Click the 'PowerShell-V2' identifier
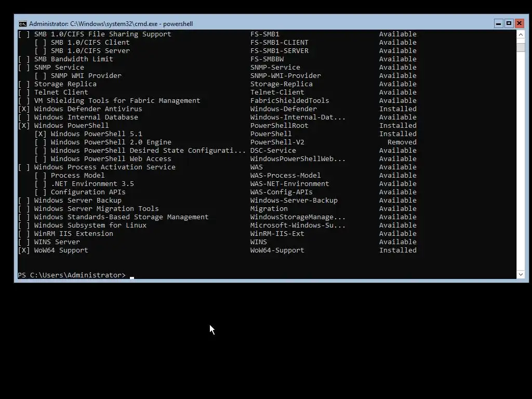 (277, 142)
